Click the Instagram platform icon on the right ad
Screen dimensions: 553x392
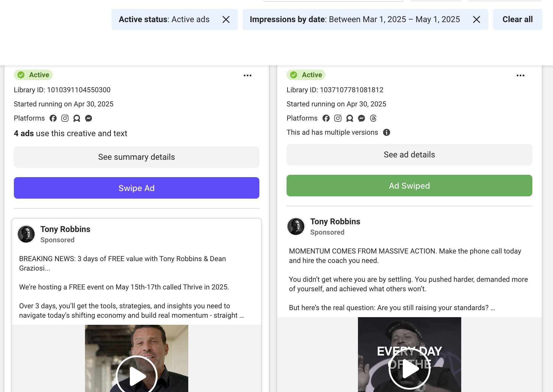[x=338, y=118]
